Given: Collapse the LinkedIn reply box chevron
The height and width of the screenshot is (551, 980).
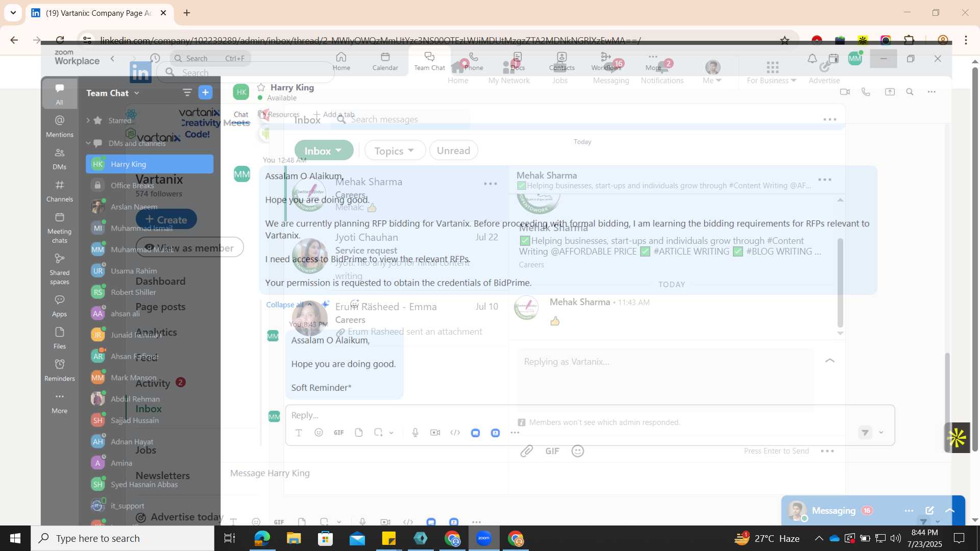Looking at the screenshot, I should 830,361.
